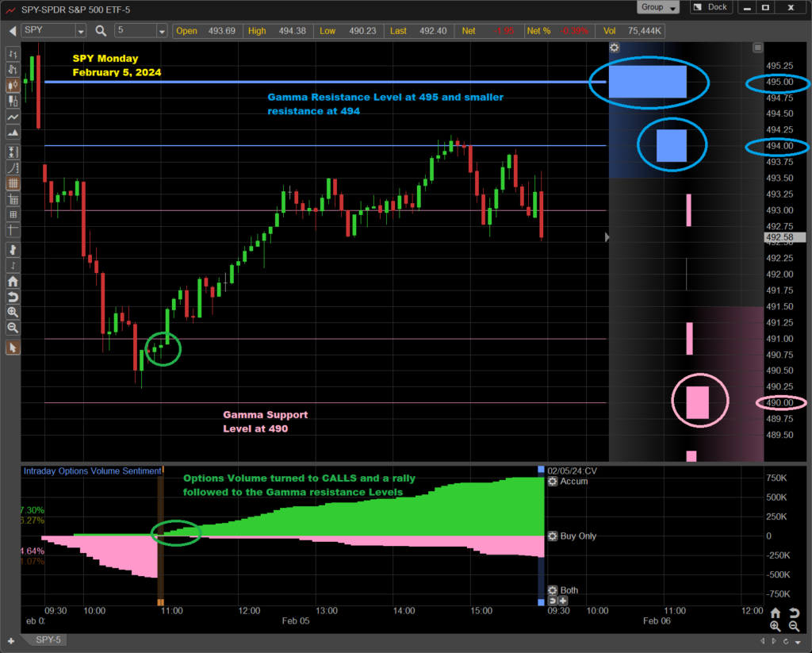This screenshot has height=653, width=812.
Task: Activate the pointer arrow selection mode
Action: pos(13,348)
